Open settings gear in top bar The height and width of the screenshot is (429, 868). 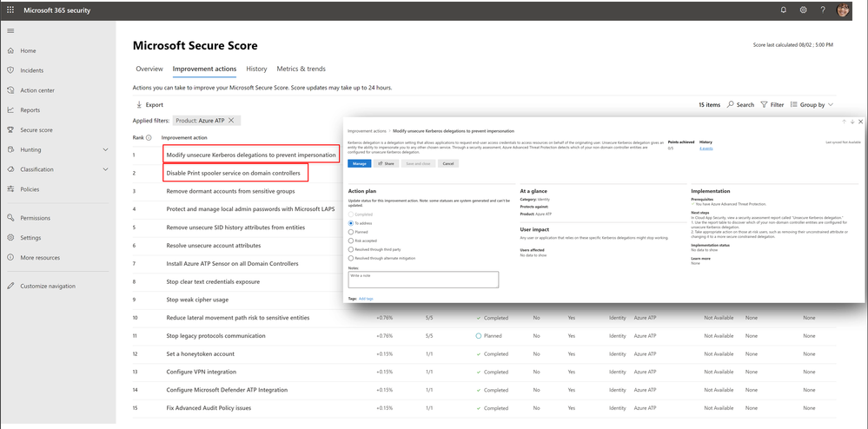coord(803,10)
